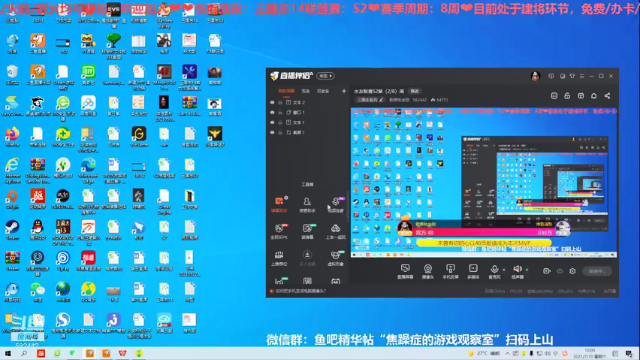Select the 截屏 1 layer row

tap(307, 132)
